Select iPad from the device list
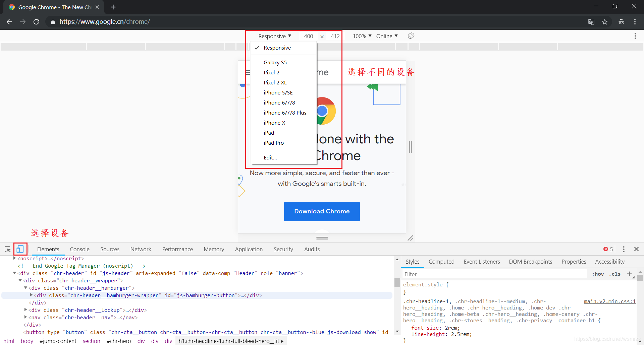 pyautogui.click(x=284, y=133)
